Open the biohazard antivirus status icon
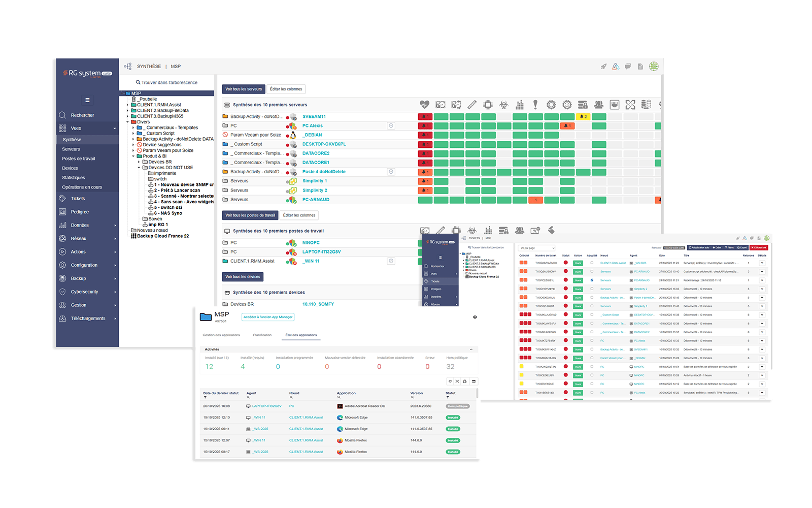 [x=504, y=104]
